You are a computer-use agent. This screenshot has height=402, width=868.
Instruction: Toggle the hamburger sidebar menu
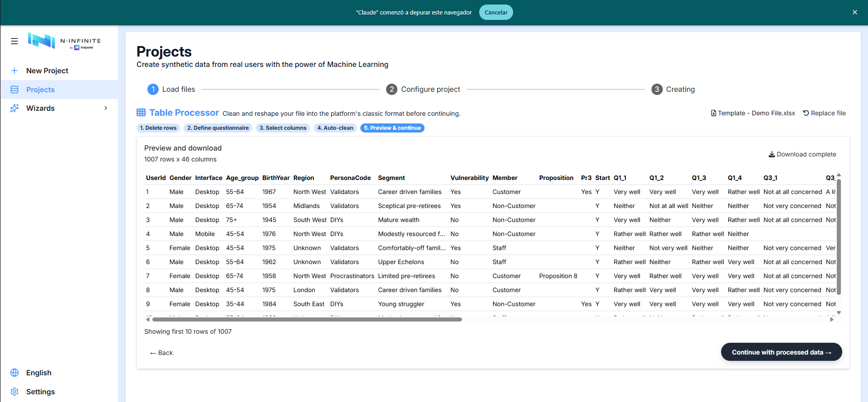tap(14, 41)
